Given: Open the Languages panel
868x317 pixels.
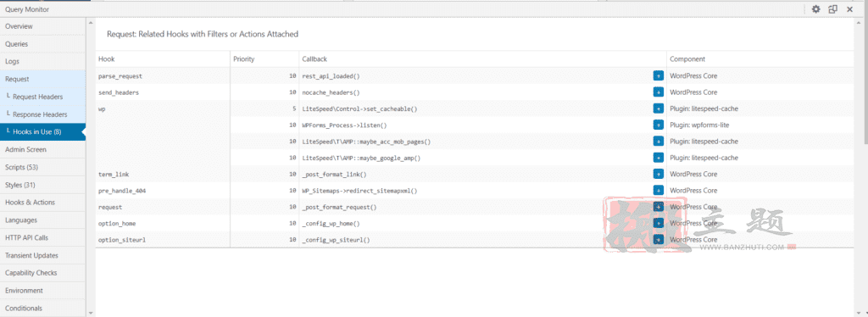Looking at the screenshot, I should [42, 220].
